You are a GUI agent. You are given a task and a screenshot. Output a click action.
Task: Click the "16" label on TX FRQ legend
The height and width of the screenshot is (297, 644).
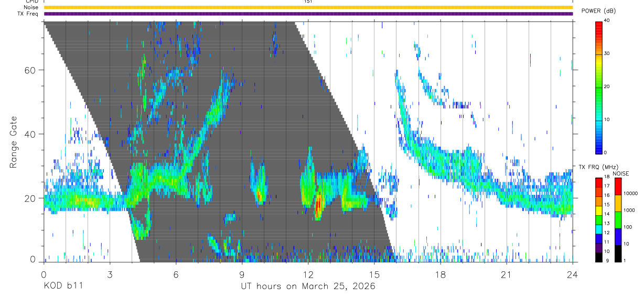click(607, 195)
